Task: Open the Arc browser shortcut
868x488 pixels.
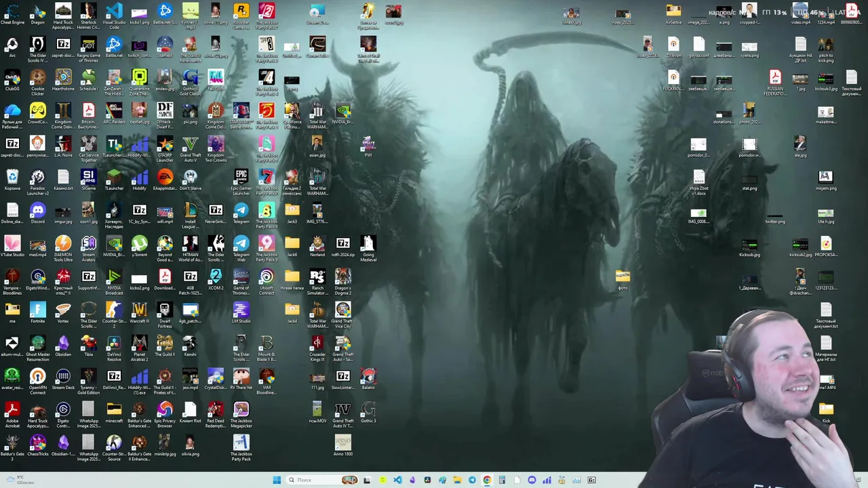Action: pos(12,47)
